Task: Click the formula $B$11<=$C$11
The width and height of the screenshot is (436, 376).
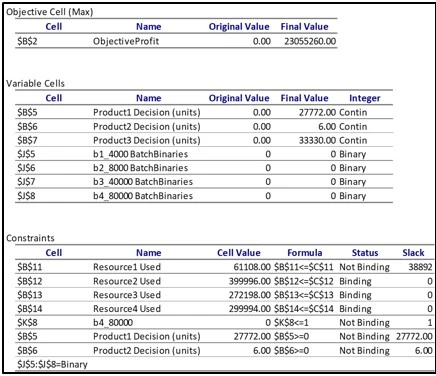Action: 304,267
